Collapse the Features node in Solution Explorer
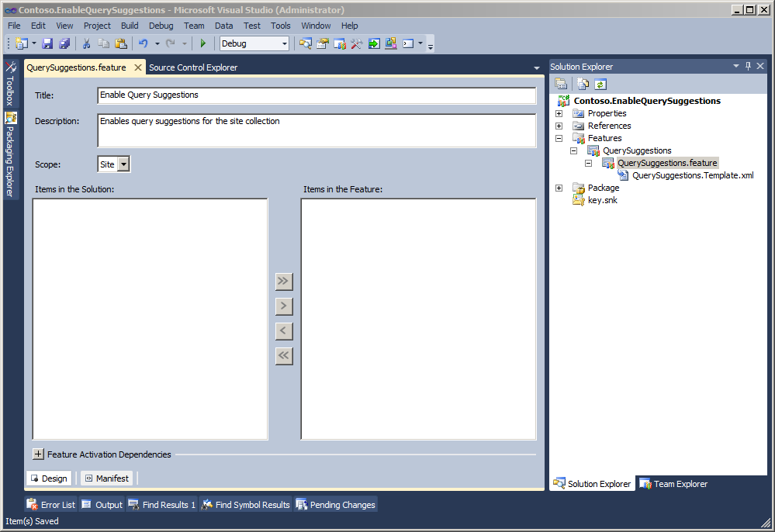Viewport: 775px width, 532px height. click(559, 138)
